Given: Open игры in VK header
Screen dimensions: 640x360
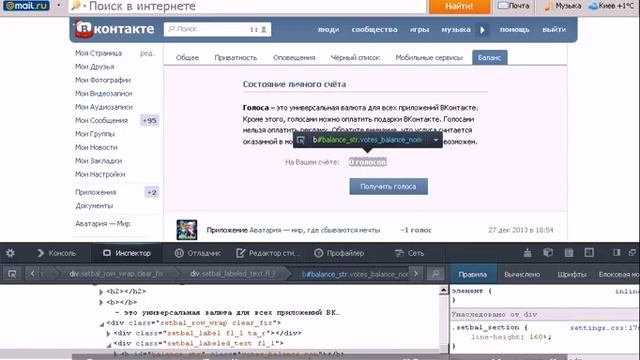Looking at the screenshot, I should click(x=420, y=29).
